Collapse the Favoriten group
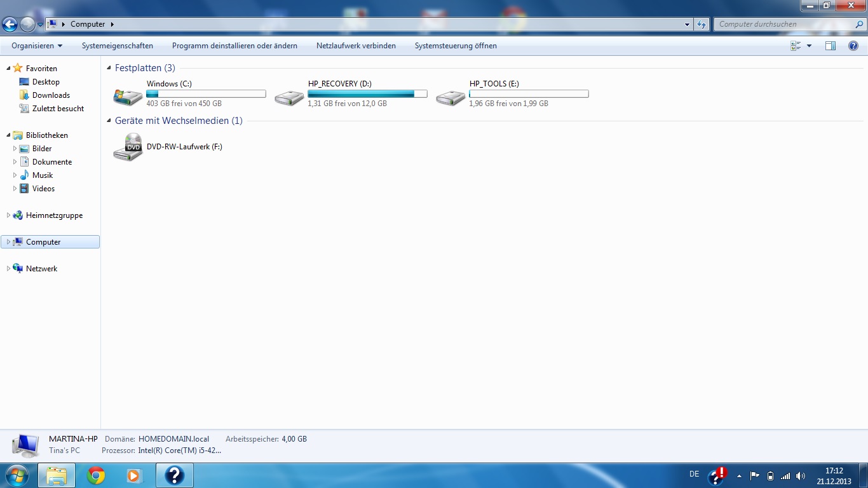This screenshot has height=488, width=868. [8, 69]
